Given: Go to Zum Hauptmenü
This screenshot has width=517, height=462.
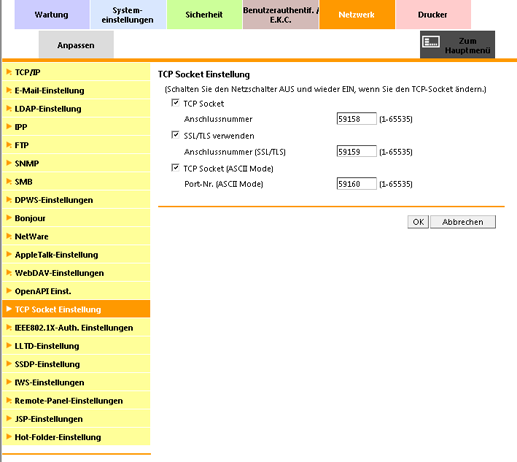Looking at the screenshot, I should click(457, 45).
